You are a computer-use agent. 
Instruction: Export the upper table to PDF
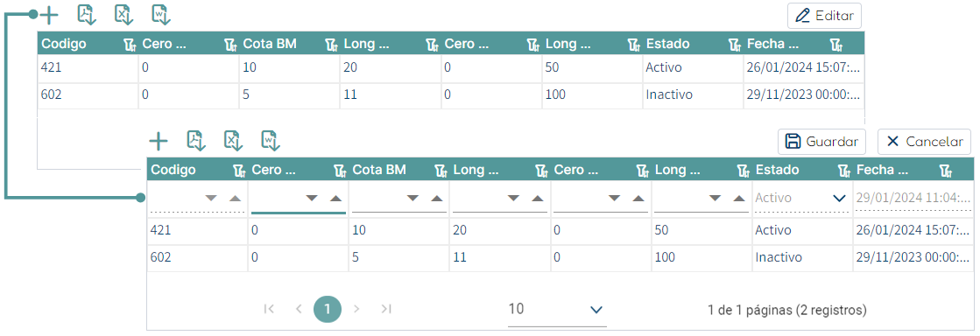[86, 14]
